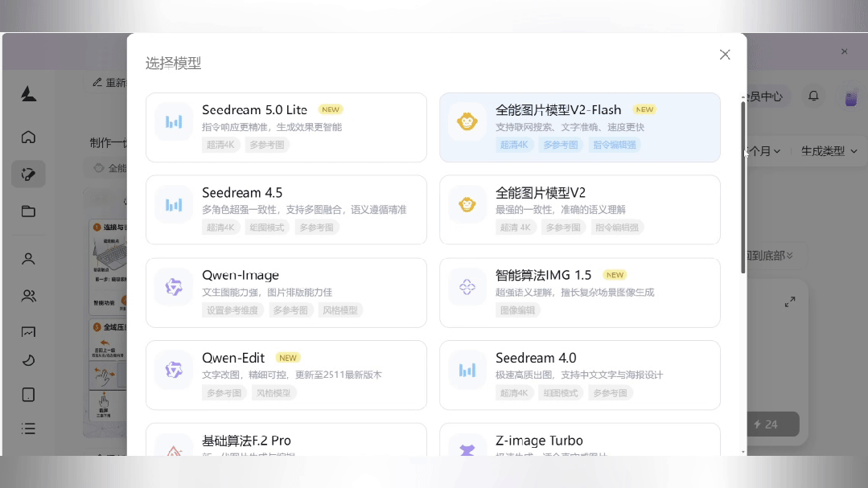This screenshot has height=488, width=868.
Task: Click the profile person icon in sidebar
Action: click(28, 258)
